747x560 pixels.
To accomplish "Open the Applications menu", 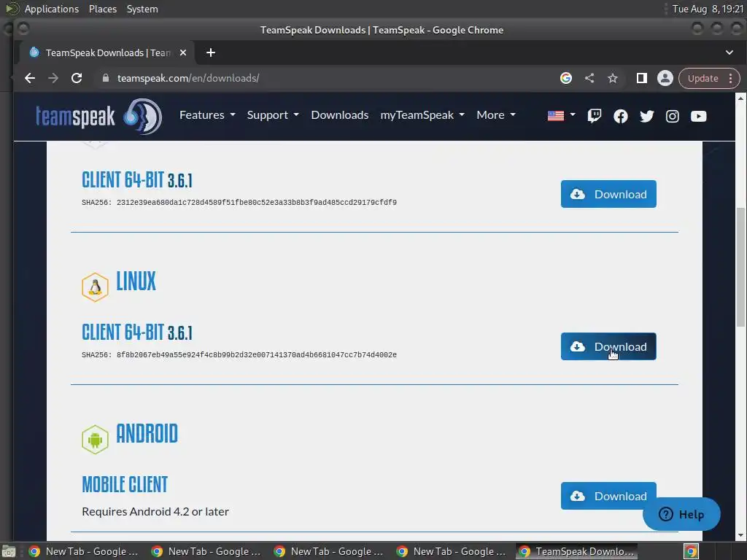I will click(52, 9).
